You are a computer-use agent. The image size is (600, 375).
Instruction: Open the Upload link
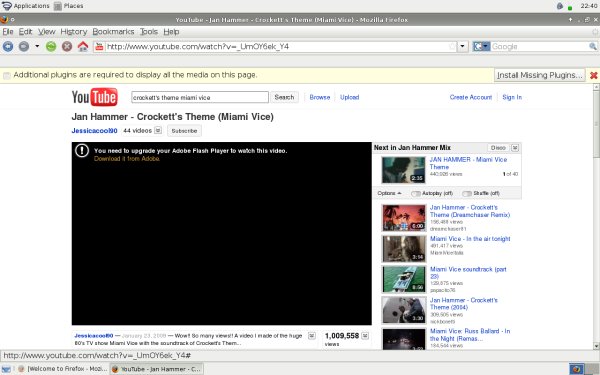[349, 97]
